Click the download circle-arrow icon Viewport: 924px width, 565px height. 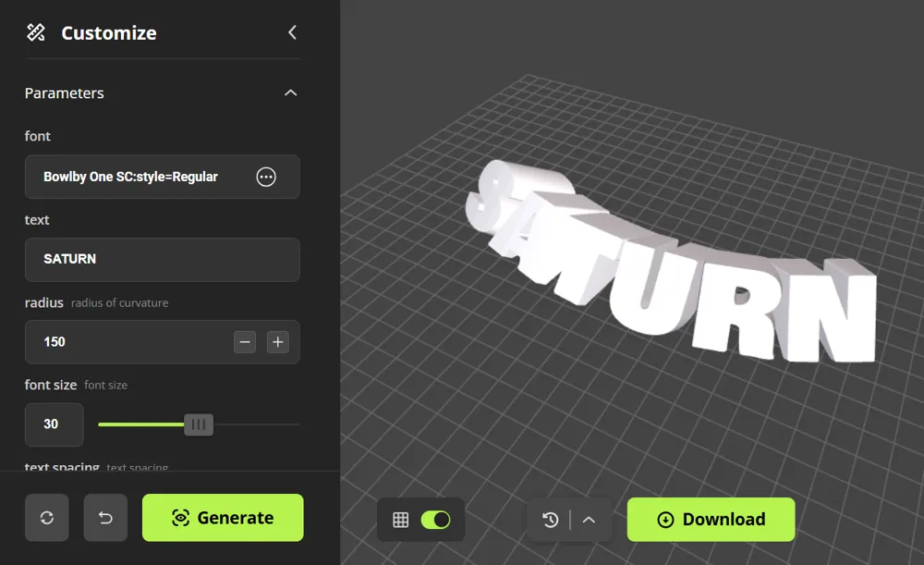(665, 520)
